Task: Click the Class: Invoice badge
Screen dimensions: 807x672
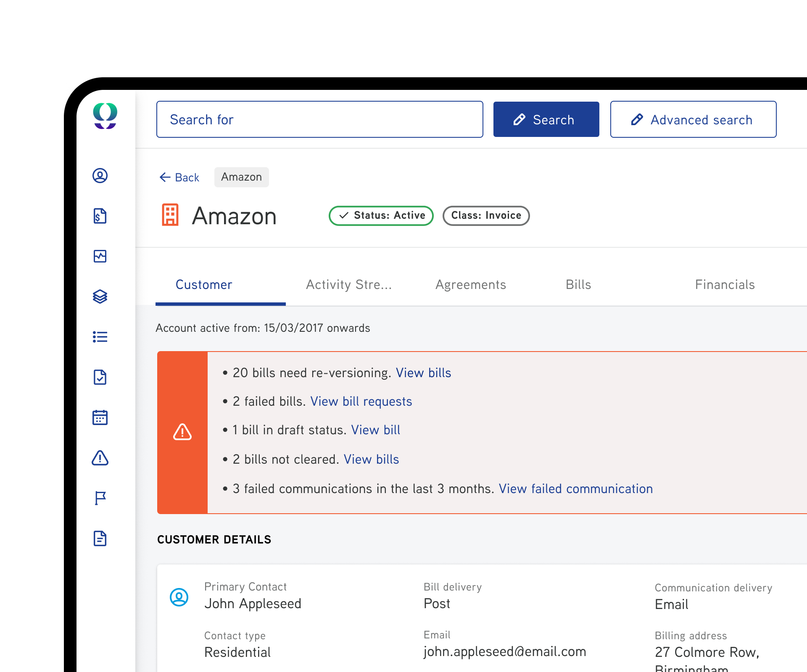Action: (x=486, y=215)
